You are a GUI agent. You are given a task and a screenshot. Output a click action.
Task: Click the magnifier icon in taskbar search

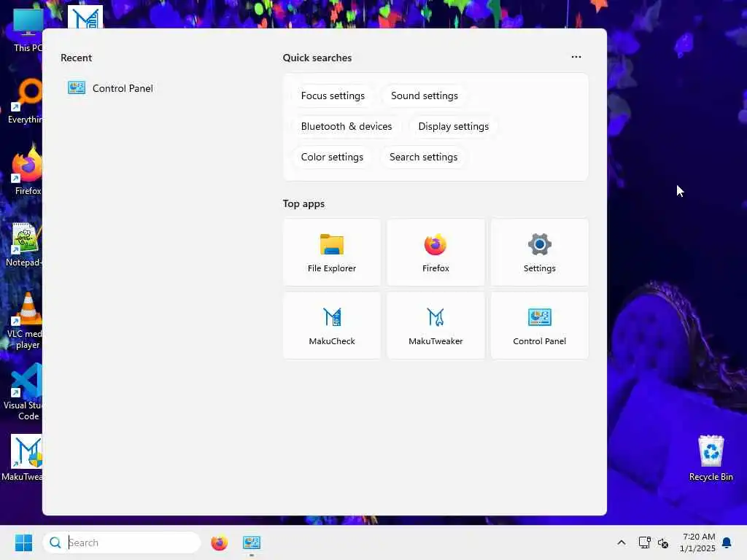(x=55, y=542)
